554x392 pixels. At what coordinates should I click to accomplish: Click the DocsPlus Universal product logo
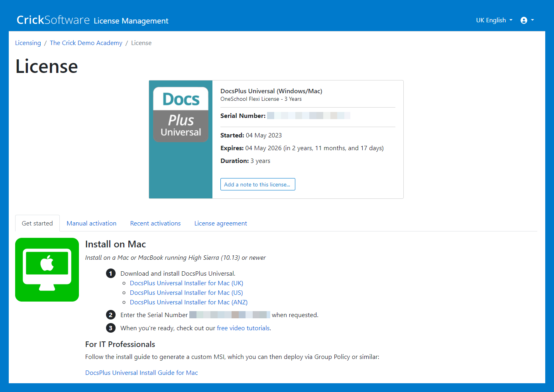(x=181, y=115)
